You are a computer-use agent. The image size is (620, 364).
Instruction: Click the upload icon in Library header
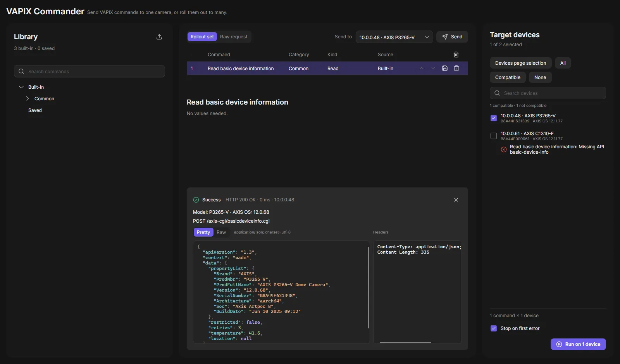(x=159, y=37)
